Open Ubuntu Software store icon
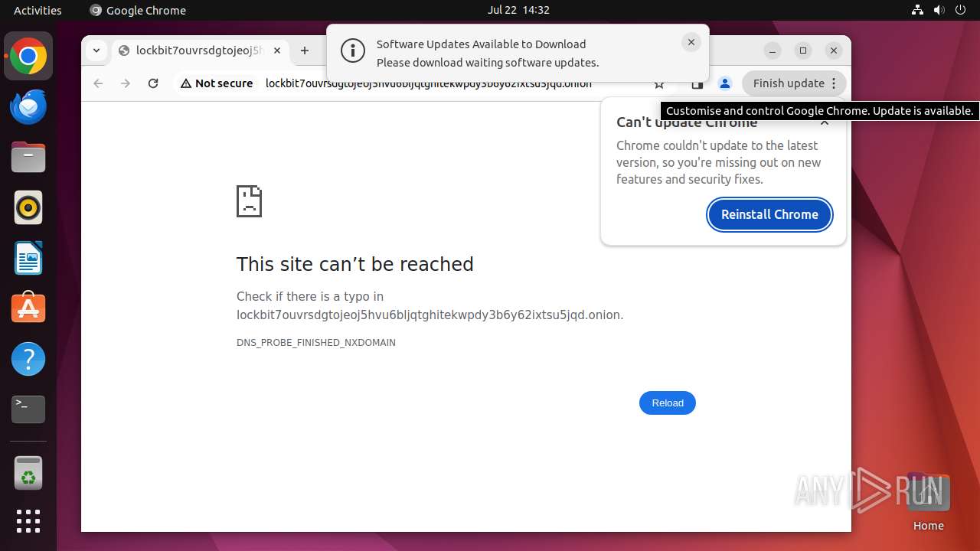Viewport: 980px width, 551px height. coord(28,308)
